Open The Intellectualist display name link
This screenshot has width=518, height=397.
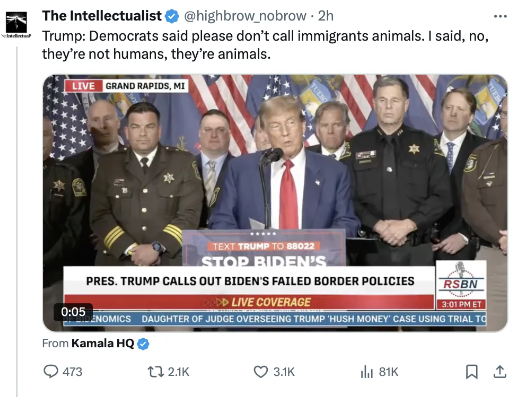(x=102, y=16)
